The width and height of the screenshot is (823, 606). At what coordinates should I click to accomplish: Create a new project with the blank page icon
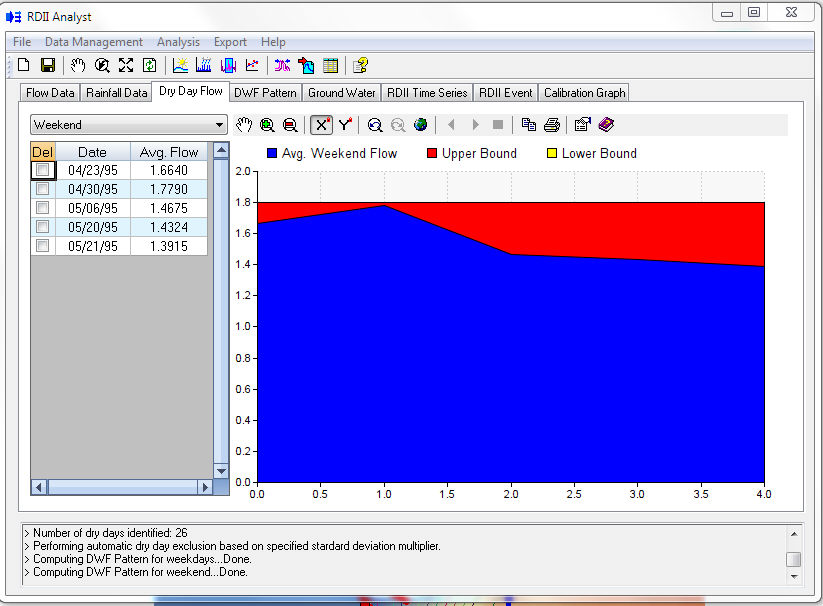(22, 64)
